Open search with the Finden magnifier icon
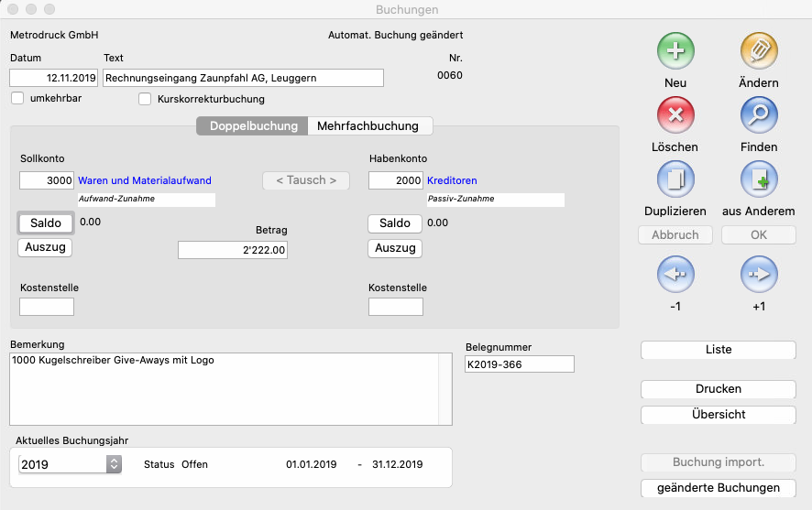The width and height of the screenshot is (812, 510). click(758, 115)
